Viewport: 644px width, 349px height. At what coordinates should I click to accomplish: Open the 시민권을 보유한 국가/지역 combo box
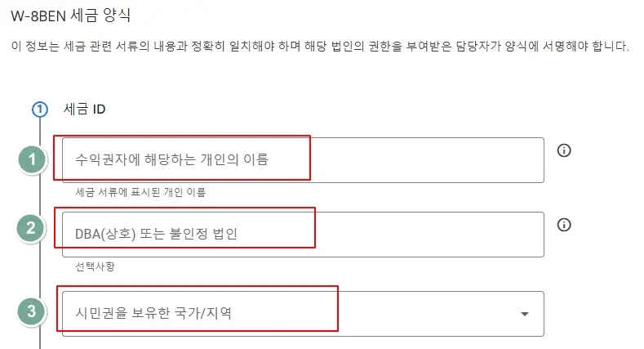(x=303, y=314)
